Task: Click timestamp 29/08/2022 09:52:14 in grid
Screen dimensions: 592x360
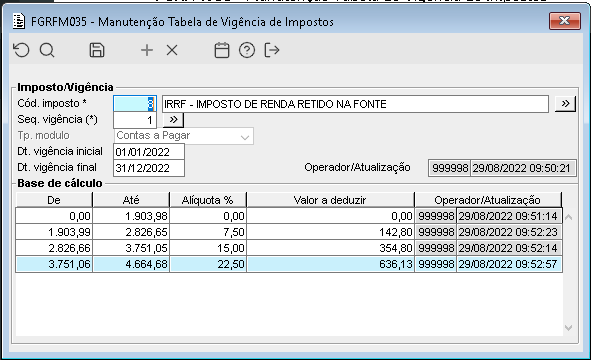Action: click(509, 248)
